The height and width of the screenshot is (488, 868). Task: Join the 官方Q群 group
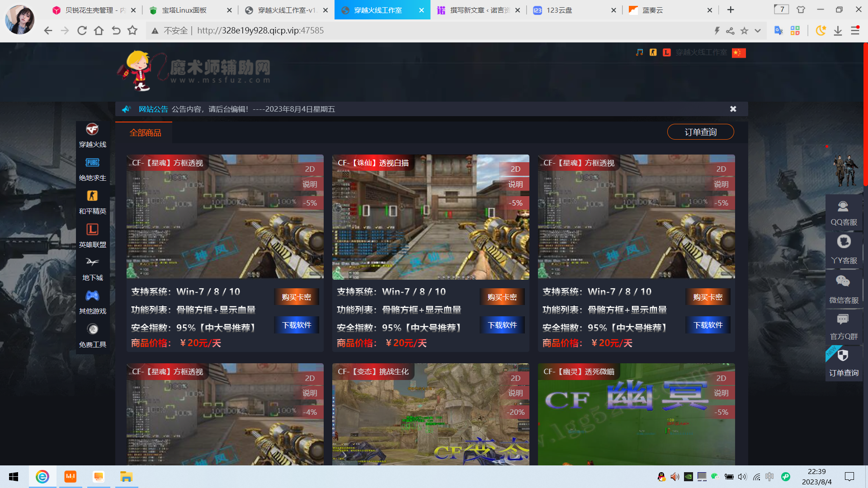coord(844,327)
